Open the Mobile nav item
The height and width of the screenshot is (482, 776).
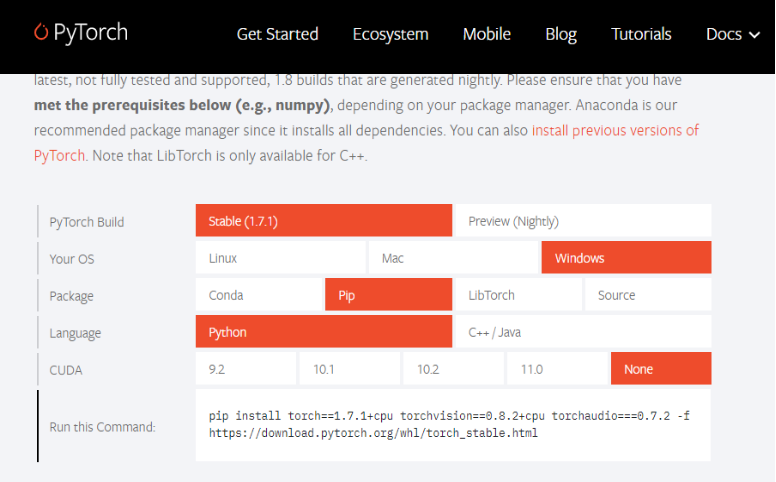(487, 34)
